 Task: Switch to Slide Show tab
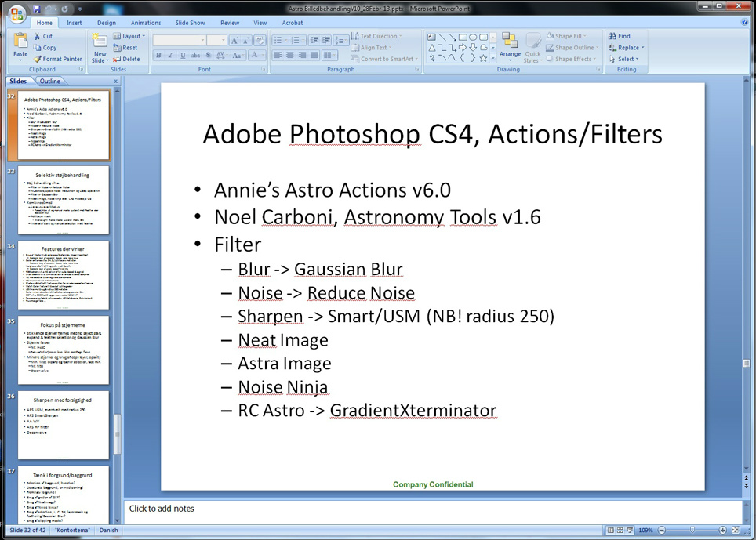pyautogui.click(x=190, y=23)
